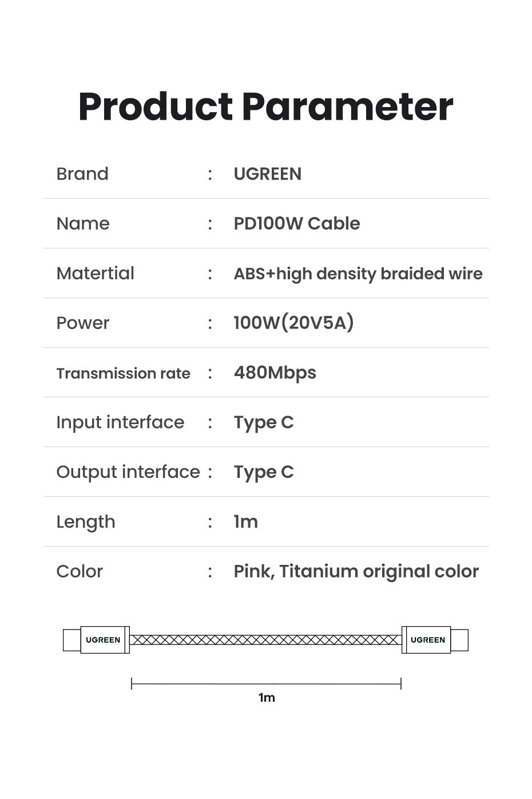Click the braided cable illustration

[265, 640]
